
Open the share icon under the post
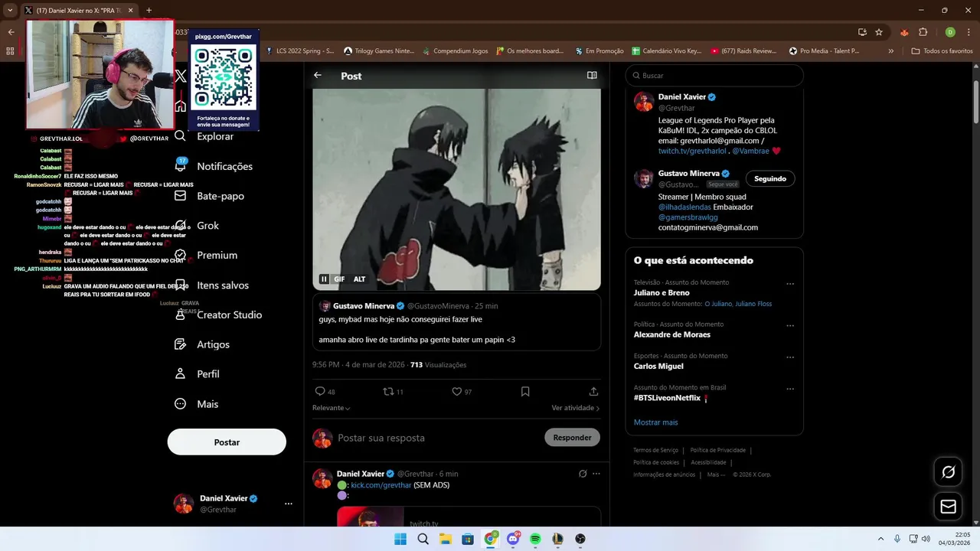[593, 391]
